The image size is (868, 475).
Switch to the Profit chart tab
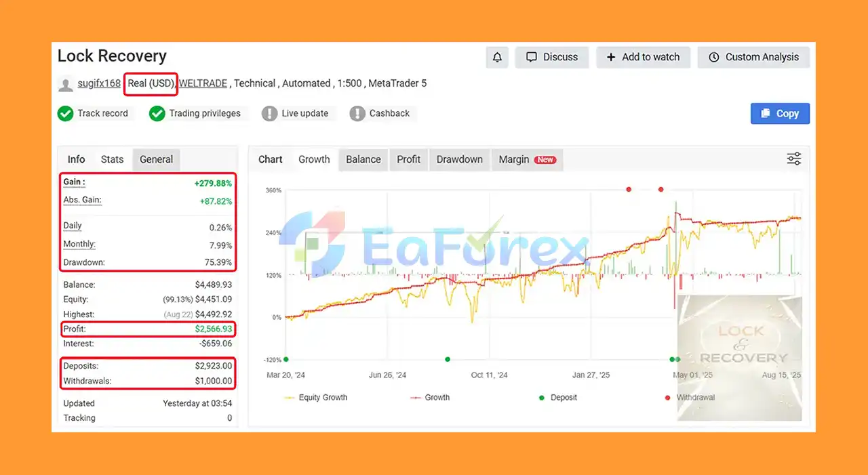409,159
